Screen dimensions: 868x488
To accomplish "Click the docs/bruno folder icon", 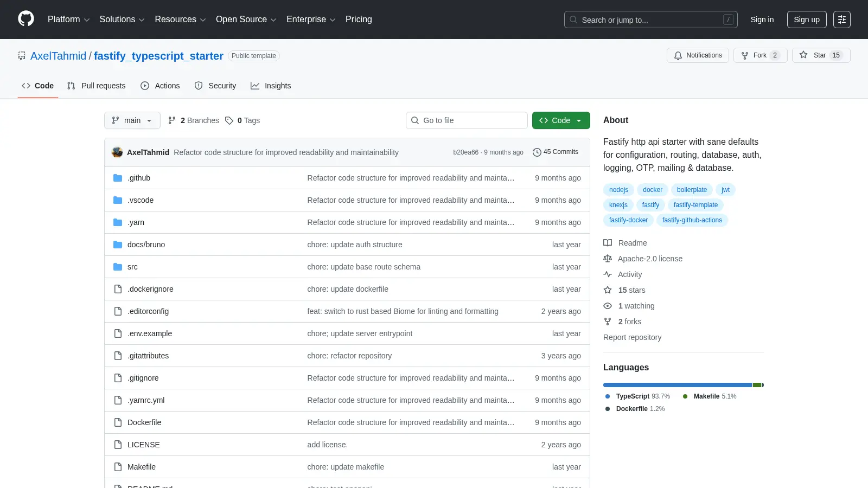I will (x=118, y=245).
